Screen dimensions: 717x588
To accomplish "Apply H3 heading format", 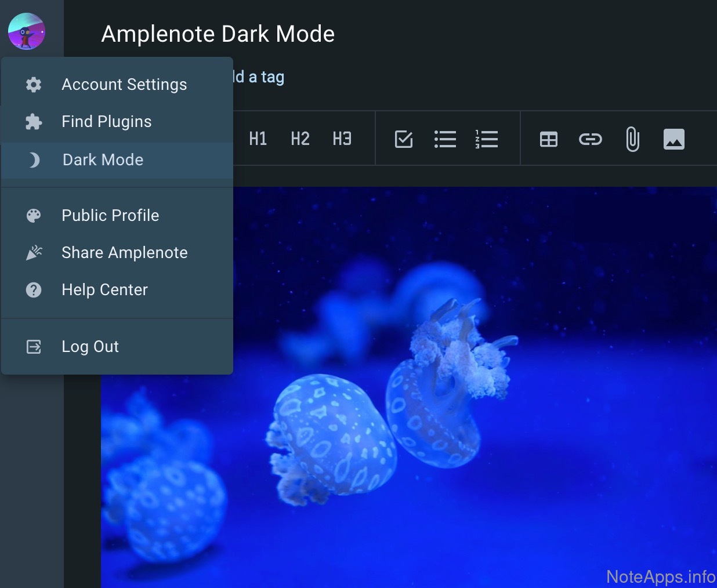I will (342, 139).
